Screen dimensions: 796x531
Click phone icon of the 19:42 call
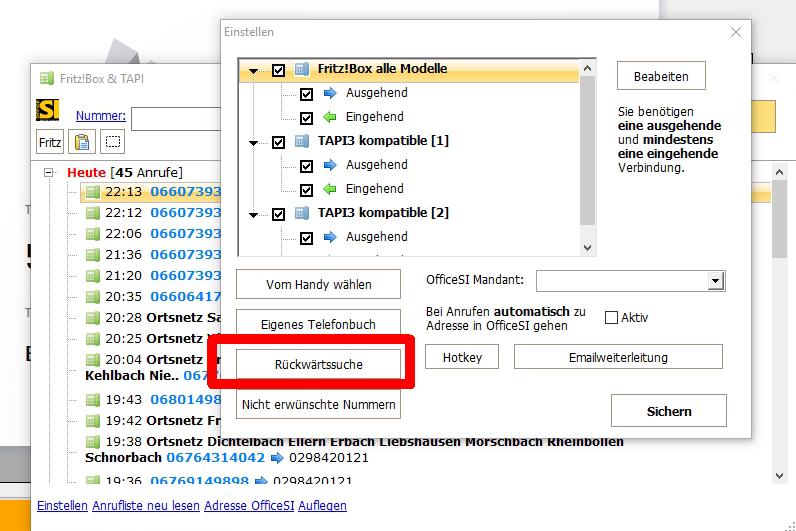(92, 421)
